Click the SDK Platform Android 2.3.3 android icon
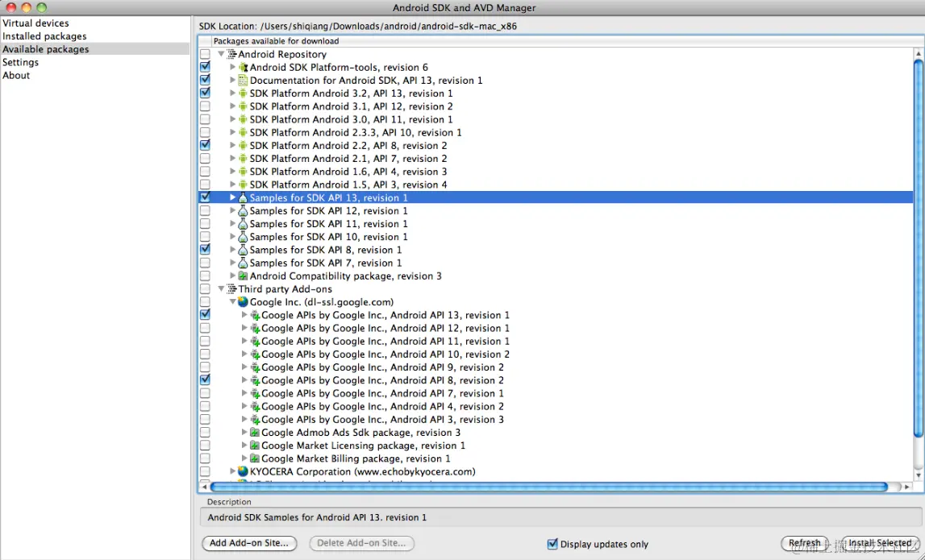925x560 pixels. point(243,132)
